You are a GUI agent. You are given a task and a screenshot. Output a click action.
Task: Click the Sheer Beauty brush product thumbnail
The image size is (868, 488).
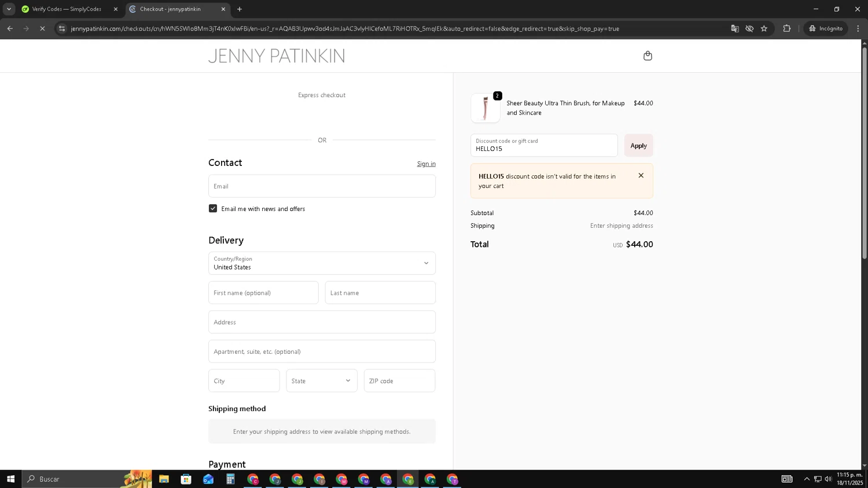(485, 108)
